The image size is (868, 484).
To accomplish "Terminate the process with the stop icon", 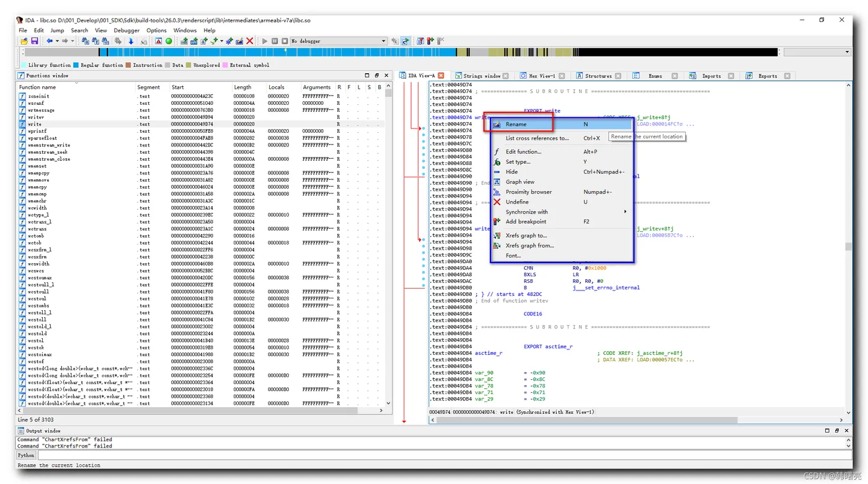I will point(285,41).
